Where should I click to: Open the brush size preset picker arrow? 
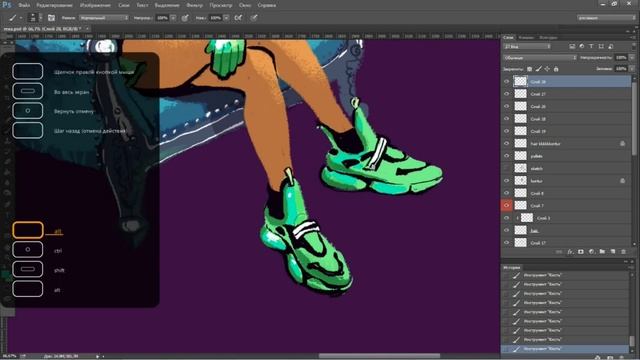click(x=40, y=18)
